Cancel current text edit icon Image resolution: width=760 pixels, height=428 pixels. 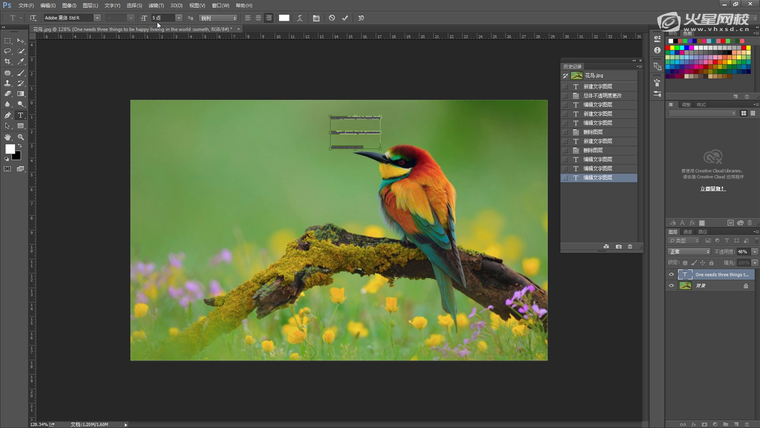pos(332,18)
